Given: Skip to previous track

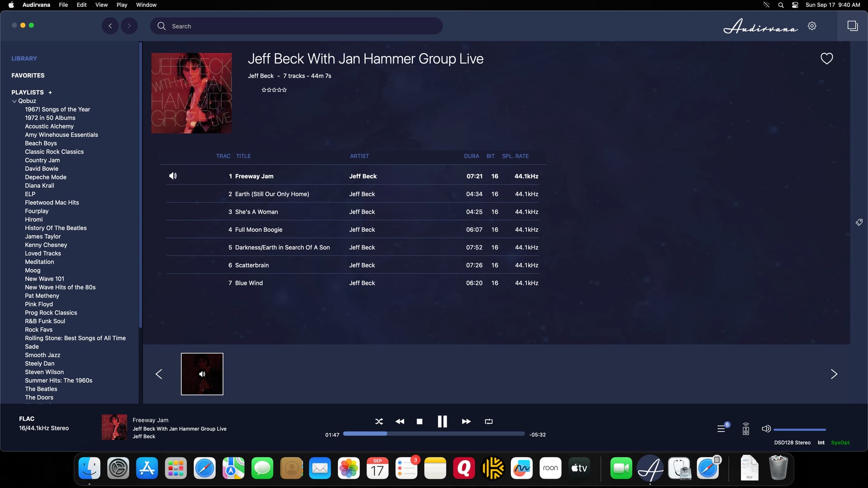Looking at the screenshot, I should [400, 421].
